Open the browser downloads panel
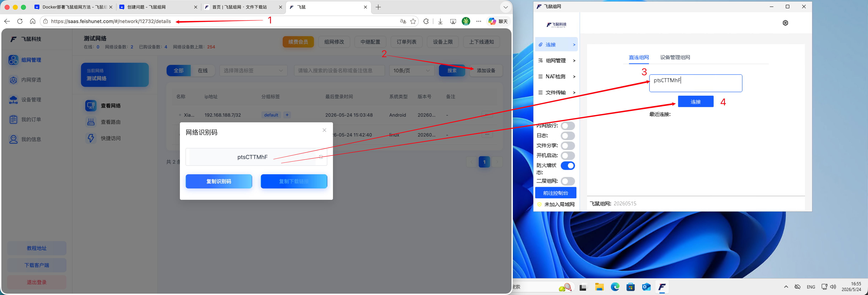Image resolution: width=868 pixels, height=295 pixels. [440, 21]
